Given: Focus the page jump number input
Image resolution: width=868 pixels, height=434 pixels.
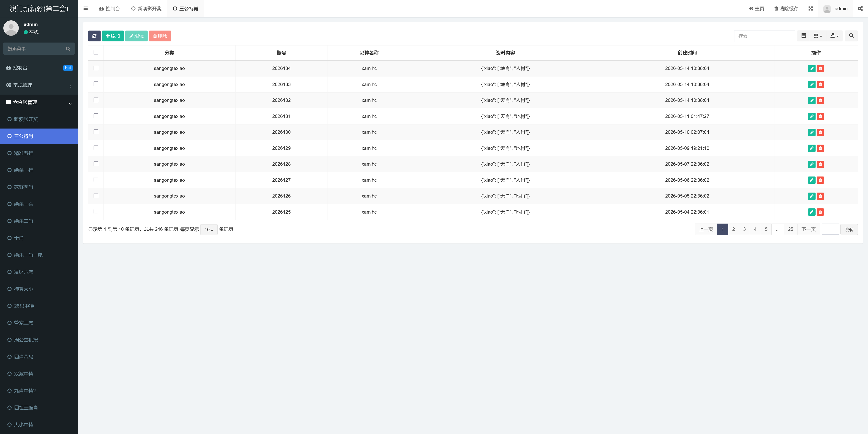Looking at the screenshot, I should (x=830, y=229).
